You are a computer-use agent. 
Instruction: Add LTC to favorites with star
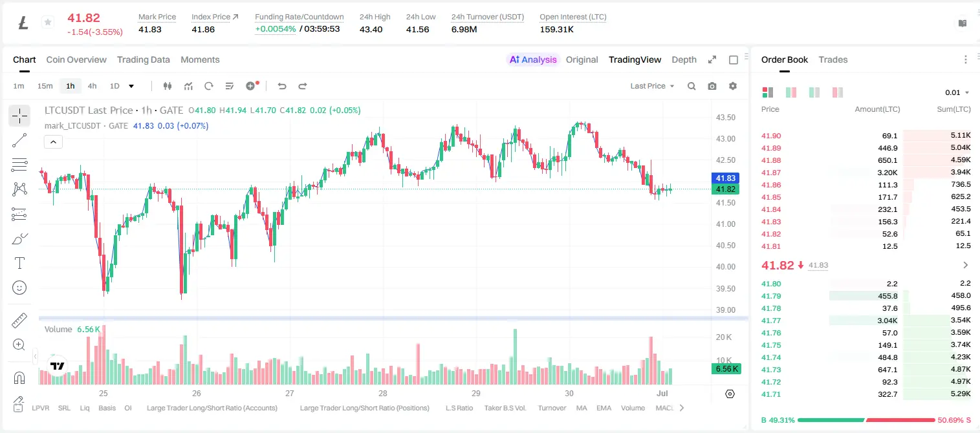47,23
